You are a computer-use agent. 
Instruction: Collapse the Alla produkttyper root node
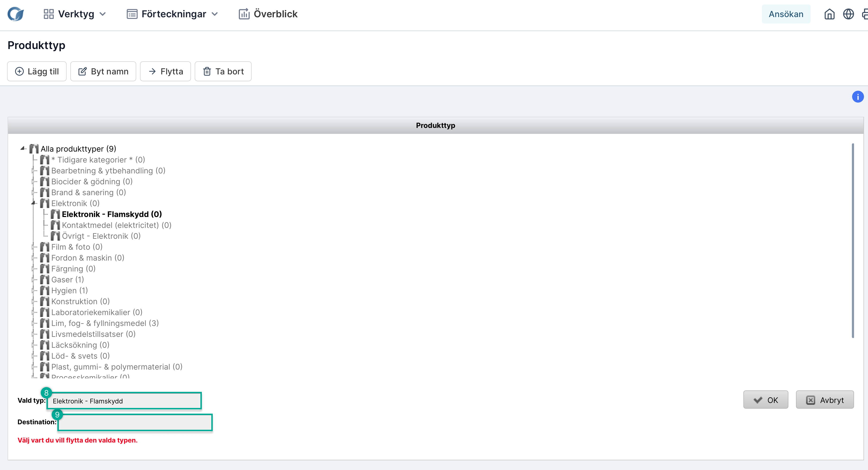23,148
